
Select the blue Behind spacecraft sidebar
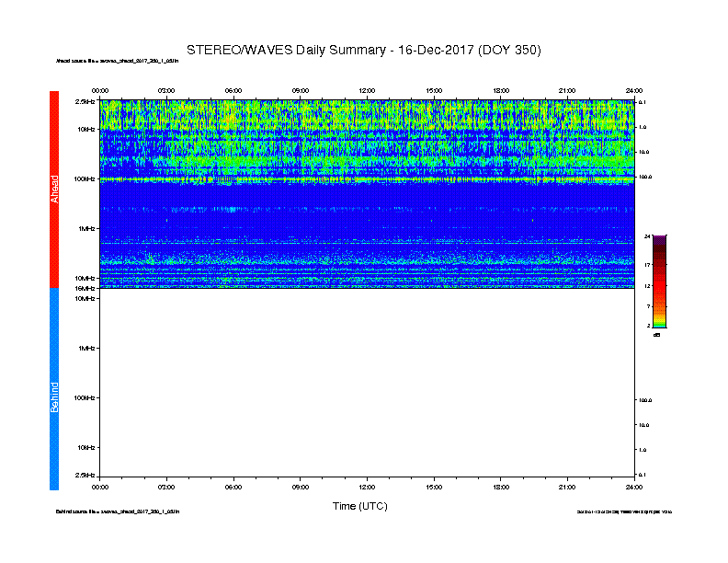(54, 389)
